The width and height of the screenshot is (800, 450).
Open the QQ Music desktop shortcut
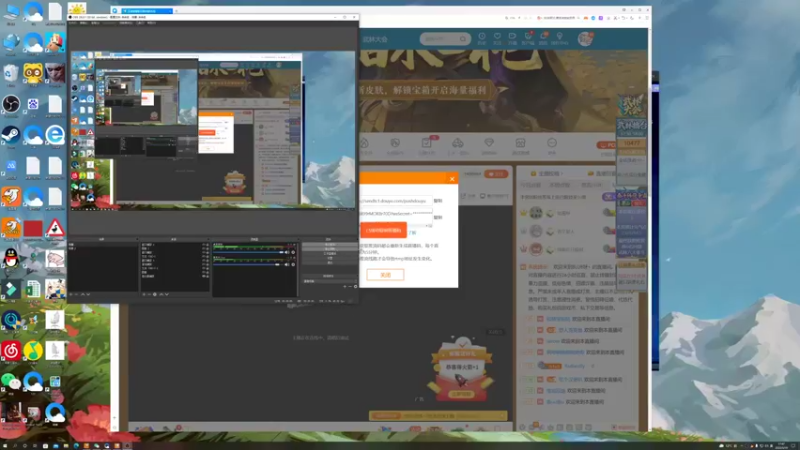(x=33, y=351)
